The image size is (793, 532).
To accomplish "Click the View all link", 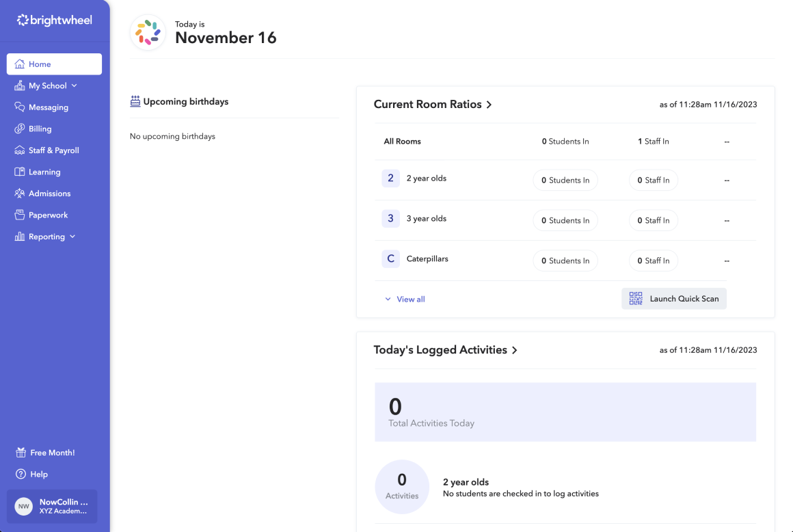I will click(410, 299).
